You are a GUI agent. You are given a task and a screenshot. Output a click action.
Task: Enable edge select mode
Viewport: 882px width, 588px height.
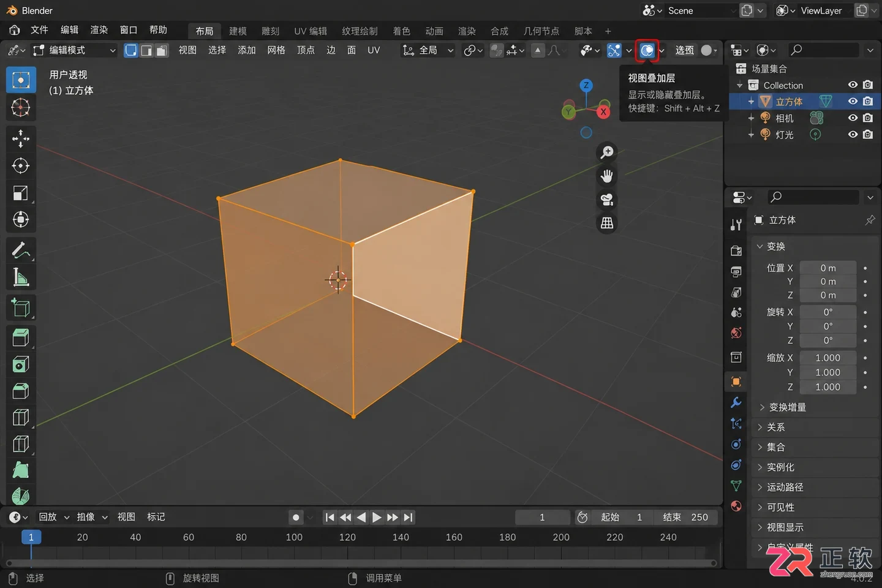point(146,50)
